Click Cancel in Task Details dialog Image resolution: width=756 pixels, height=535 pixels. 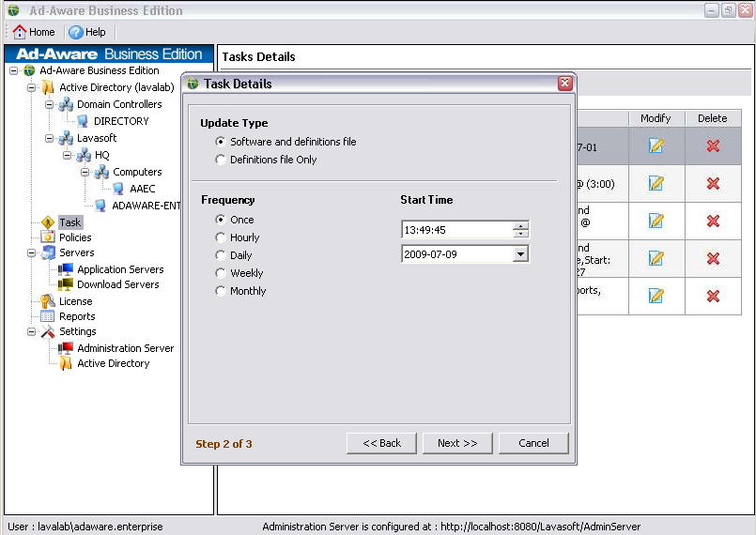point(533,443)
